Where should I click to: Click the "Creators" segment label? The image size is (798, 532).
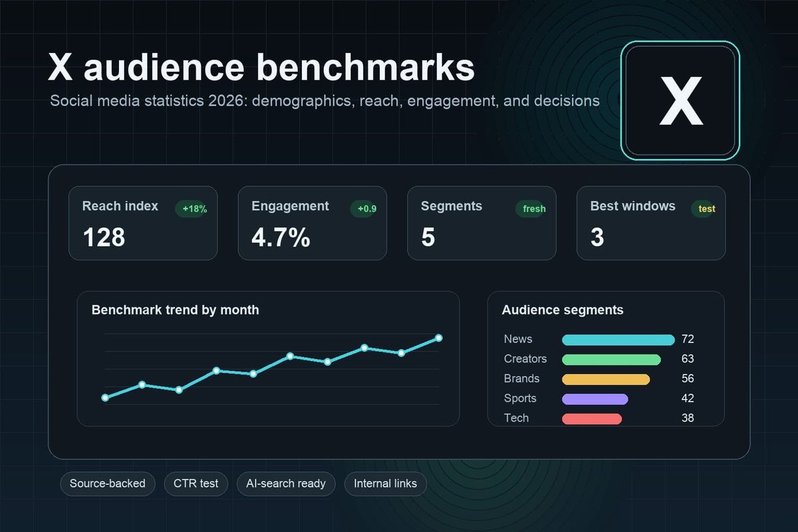[525, 359]
